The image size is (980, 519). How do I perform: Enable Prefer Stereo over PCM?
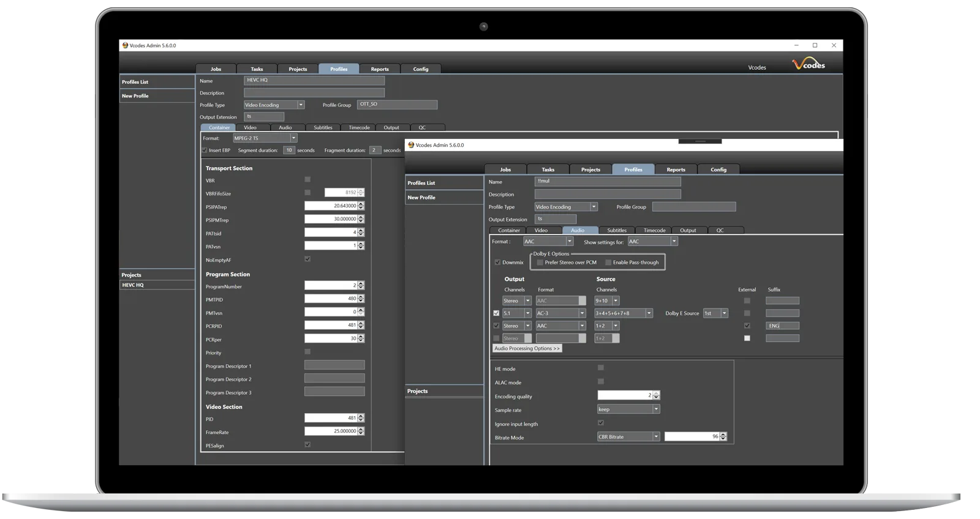(540, 263)
